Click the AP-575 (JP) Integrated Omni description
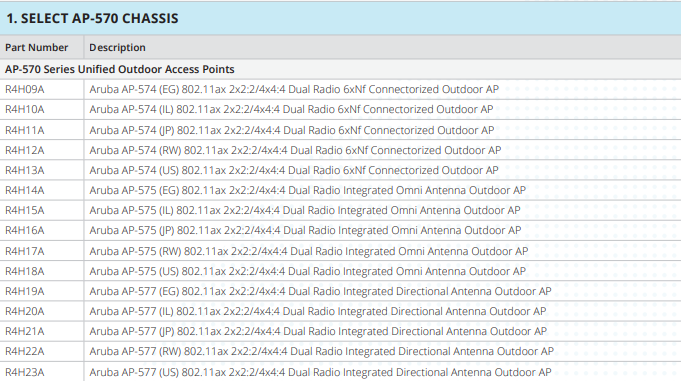Image resolution: width=681 pixels, height=381 pixels. click(x=305, y=230)
